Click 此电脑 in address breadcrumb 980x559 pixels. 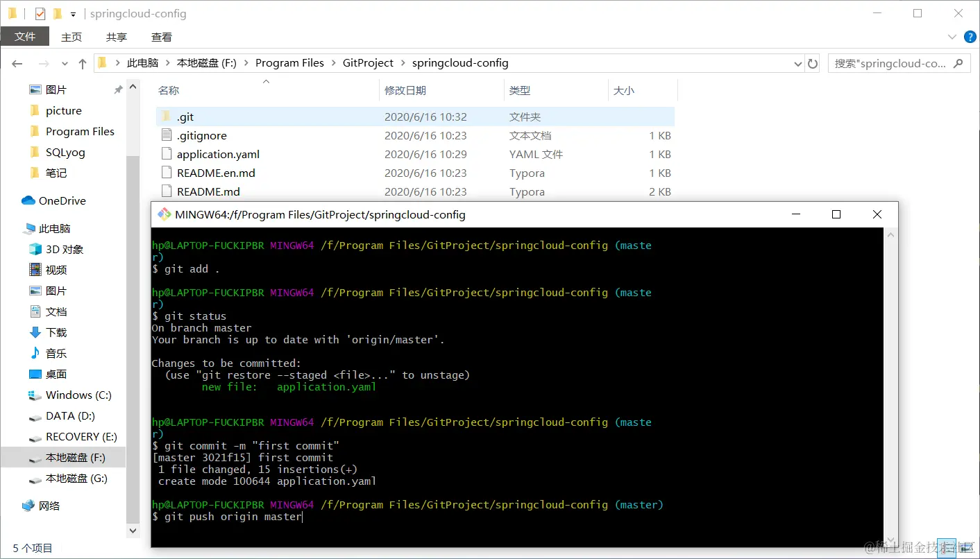click(142, 63)
